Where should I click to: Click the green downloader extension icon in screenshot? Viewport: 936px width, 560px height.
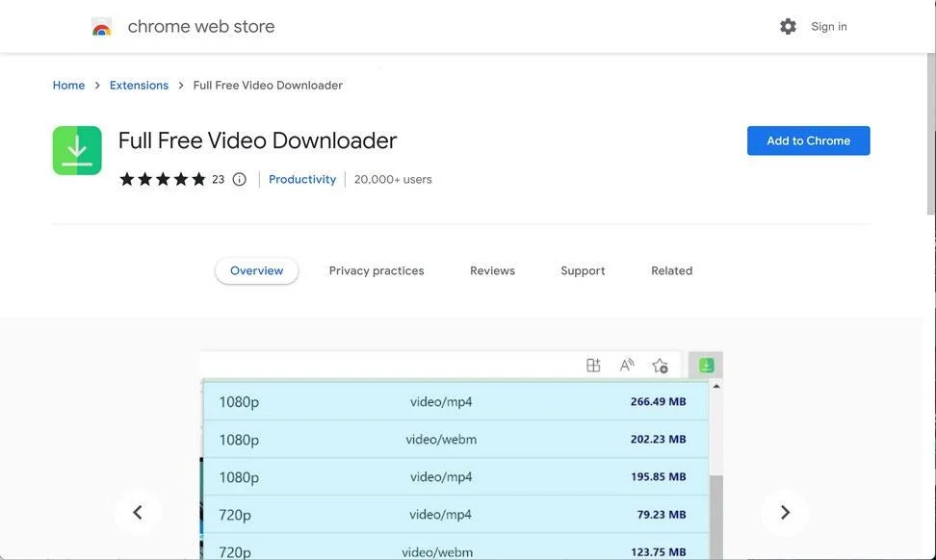[x=706, y=365]
